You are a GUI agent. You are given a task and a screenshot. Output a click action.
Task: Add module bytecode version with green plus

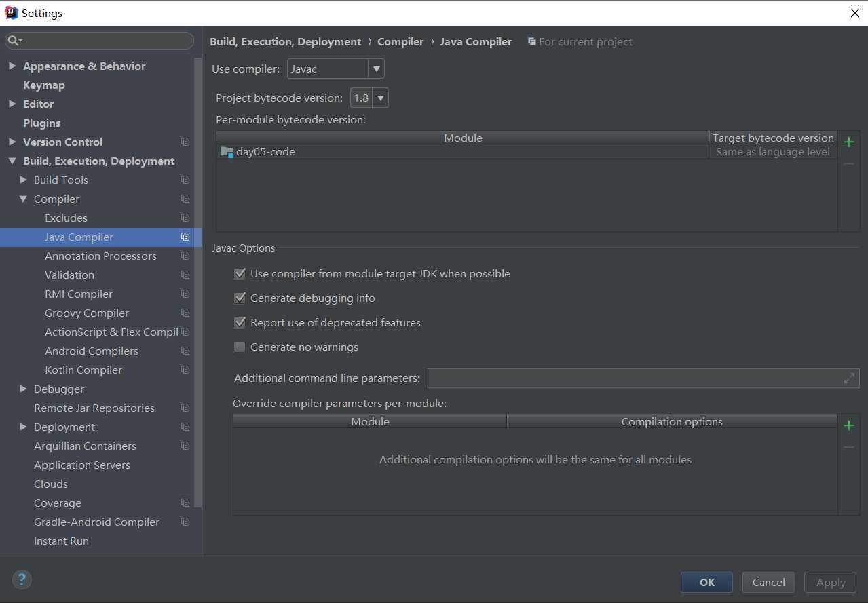[x=849, y=142]
